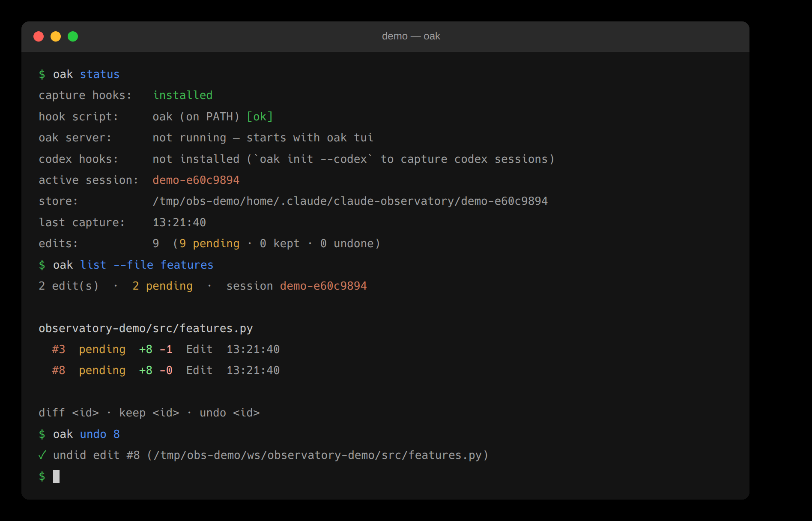Click the green checkmark before 'undid edit'
This screenshot has height=521, width=812.
[x=42, y=455]
